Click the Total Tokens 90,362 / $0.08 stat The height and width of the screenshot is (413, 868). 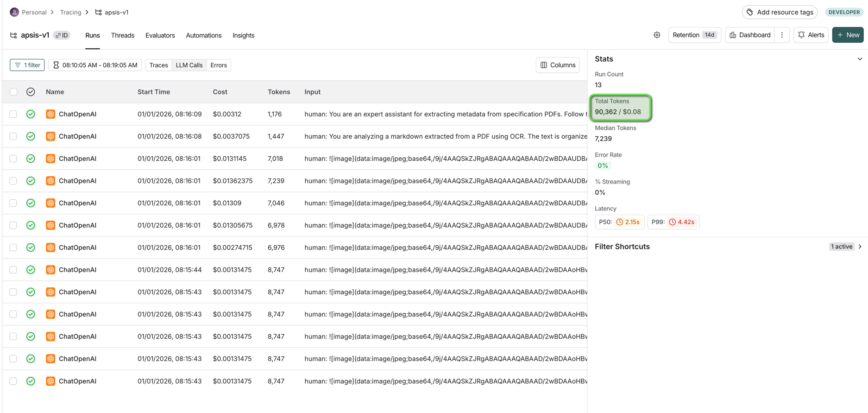pyautogui.click(x=621, y=107)
